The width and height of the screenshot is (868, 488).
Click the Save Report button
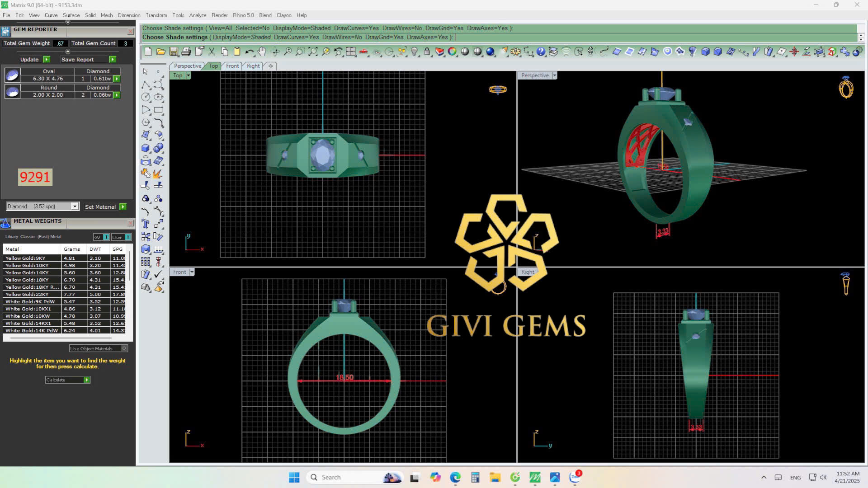pos(89,59)
